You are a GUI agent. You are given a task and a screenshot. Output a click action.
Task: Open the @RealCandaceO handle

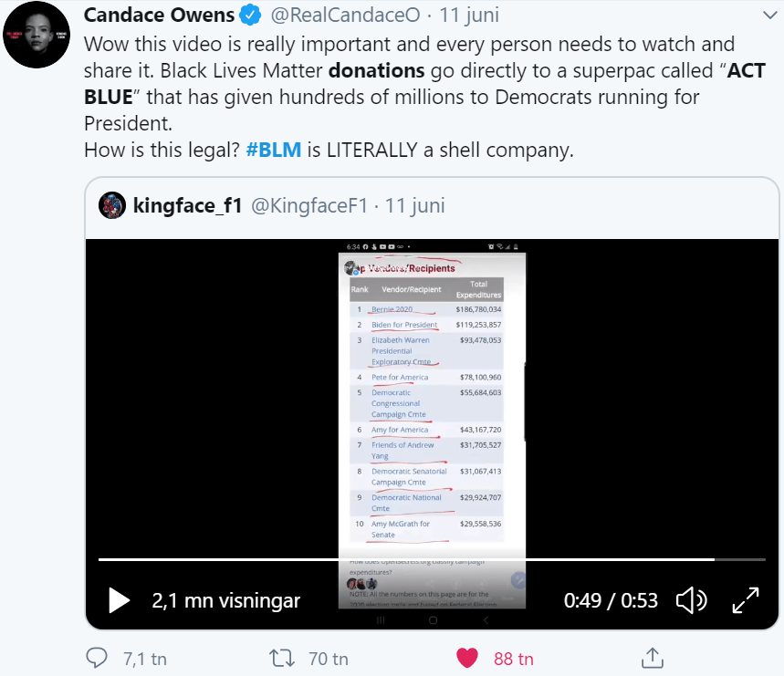pyautogui.click(x=346, y=15)
